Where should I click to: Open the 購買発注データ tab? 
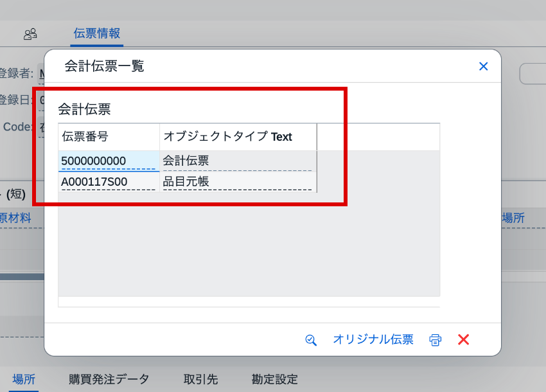pos(109,379)
